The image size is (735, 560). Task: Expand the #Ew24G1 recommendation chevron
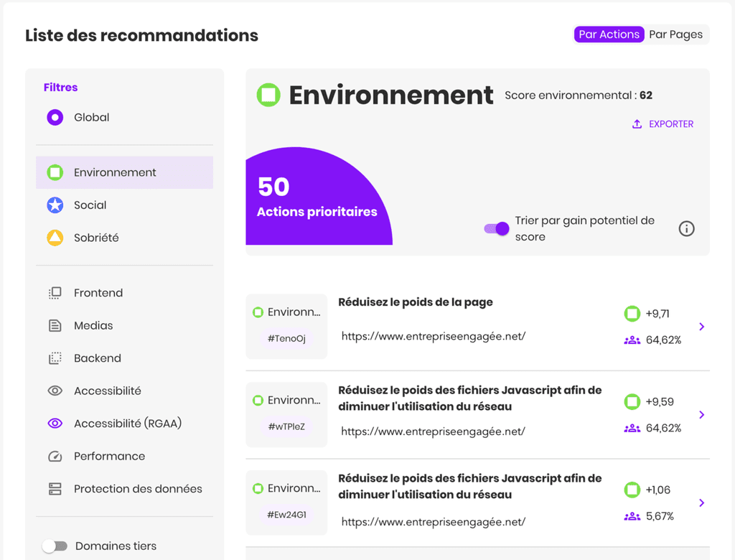(702, 503)
